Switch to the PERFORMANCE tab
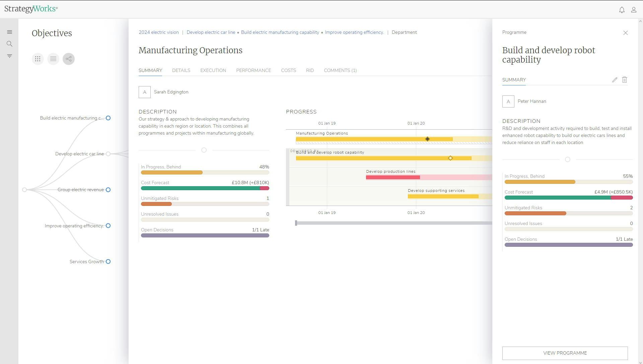The width and height of the screenshot is (643, 364). tap(254, 70)
